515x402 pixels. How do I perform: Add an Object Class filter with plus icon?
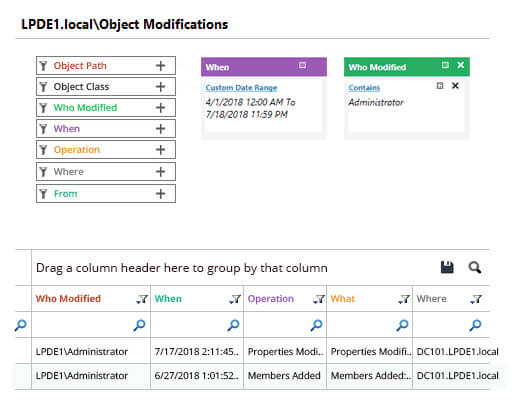[x=160, y=87]
